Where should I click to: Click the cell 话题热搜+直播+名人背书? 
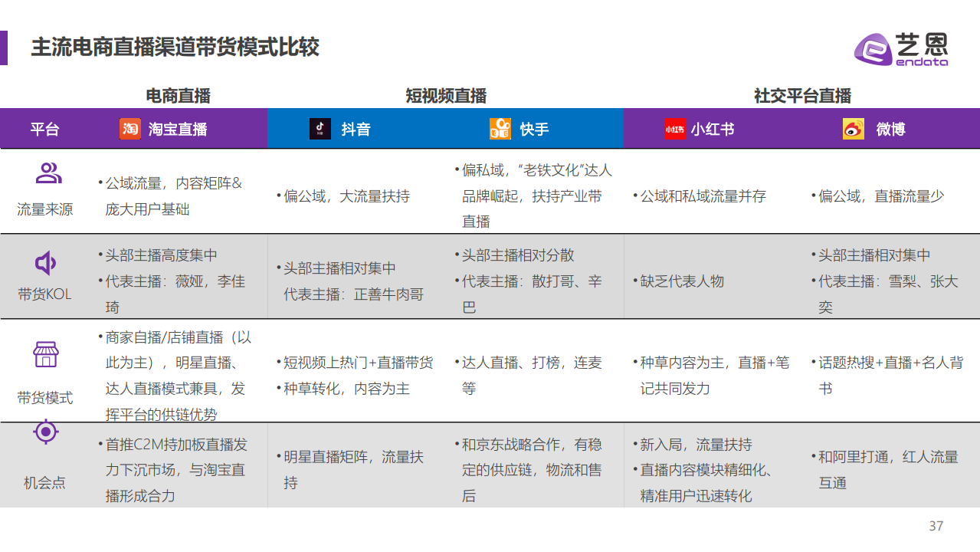pos(887,376)
